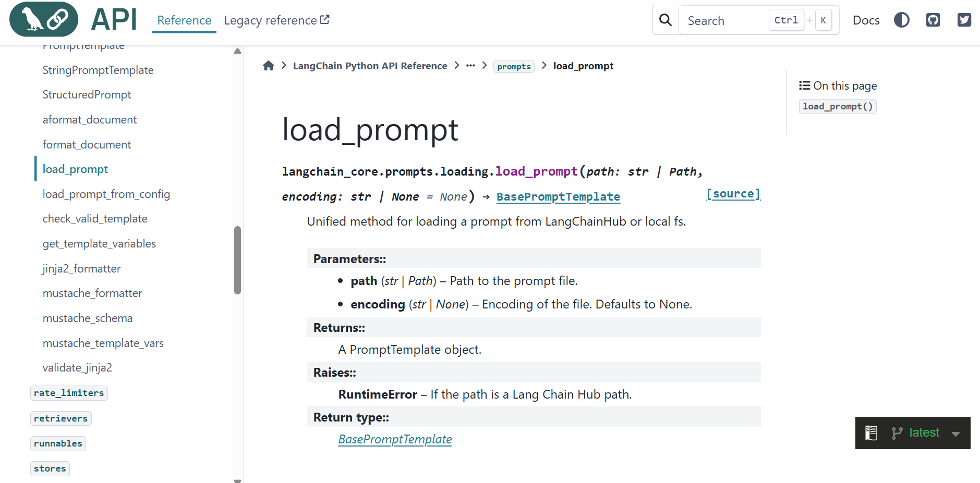This screenshot has width=980, height=483.
Task: Open jinja2_formatter sidebar item
Action: (x=81, y=268)
